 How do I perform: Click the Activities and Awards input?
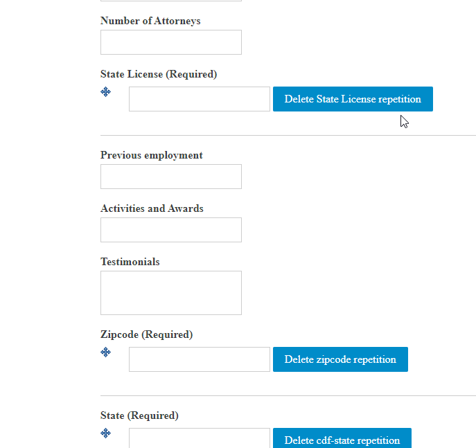171,230
